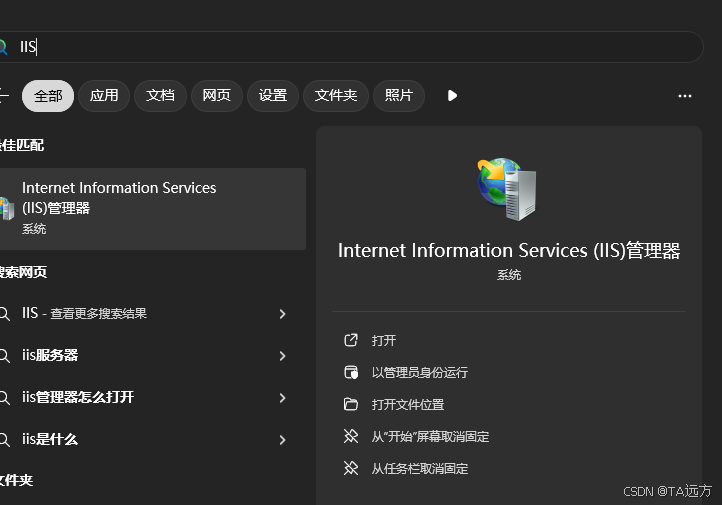Image resolution: width=722 pixels, height=505 pixels.
Task: Switch to the 设置 filter tab
Action: click(273, 96)
